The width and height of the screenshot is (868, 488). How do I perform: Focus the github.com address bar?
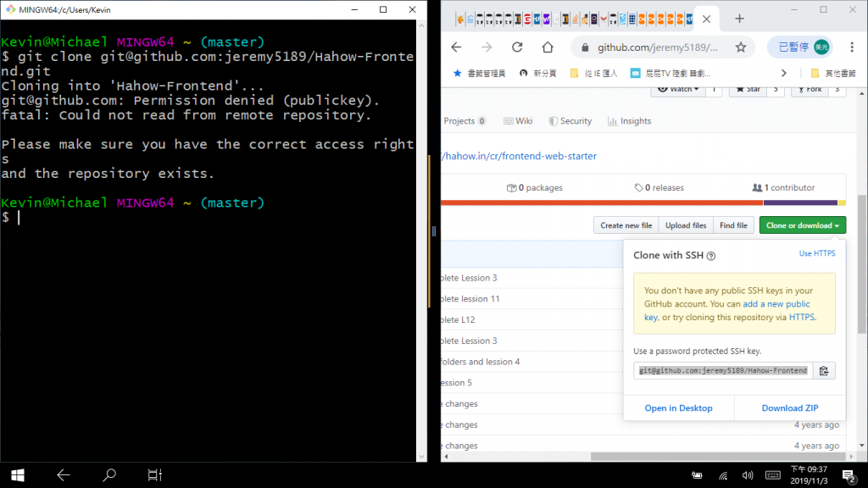657,47
